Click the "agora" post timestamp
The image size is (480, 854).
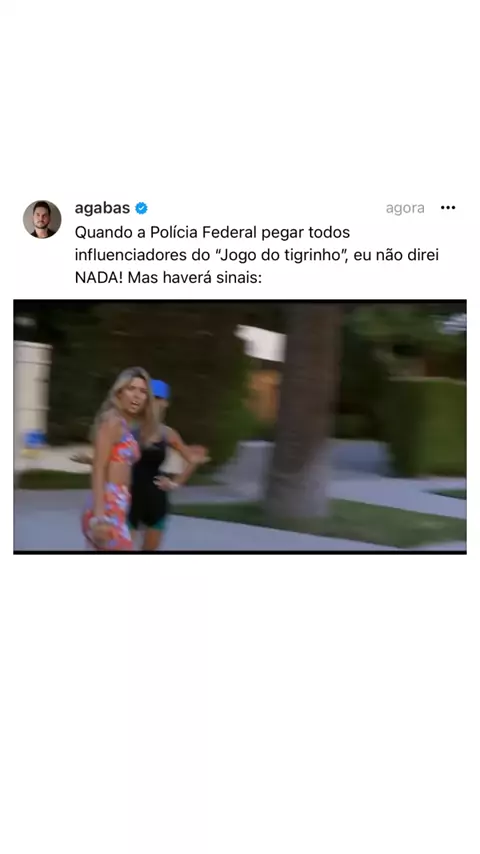[405, 208]
